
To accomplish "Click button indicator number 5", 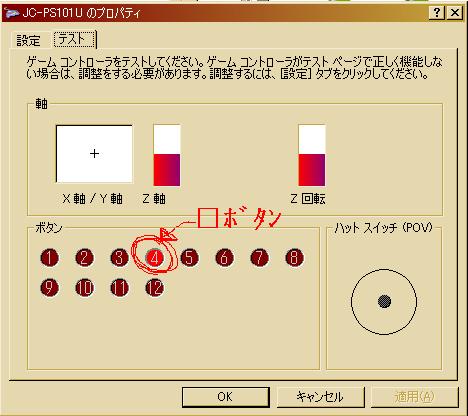I will click(x=189, y=258).
